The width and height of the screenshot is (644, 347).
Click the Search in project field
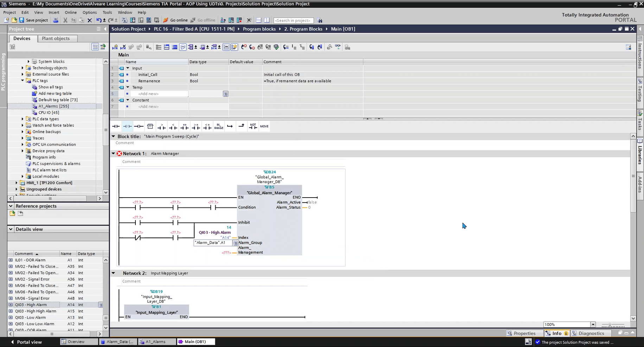tap(293, 20)
